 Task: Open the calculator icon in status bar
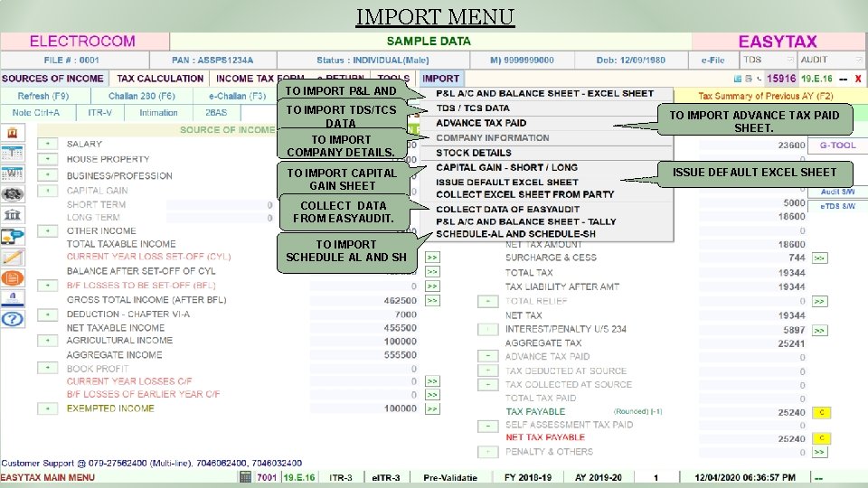[x=245, y=477]
